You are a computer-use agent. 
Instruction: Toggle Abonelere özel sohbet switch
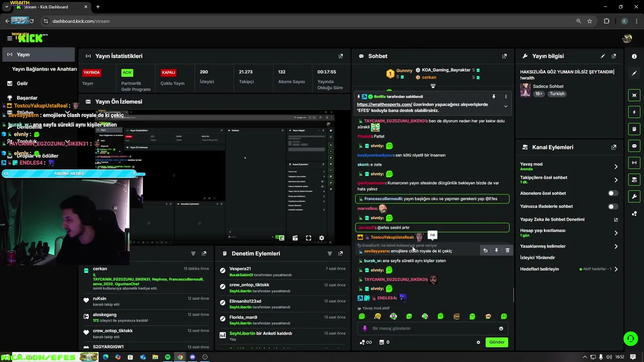pyautogui.click(x=612, y=193)
